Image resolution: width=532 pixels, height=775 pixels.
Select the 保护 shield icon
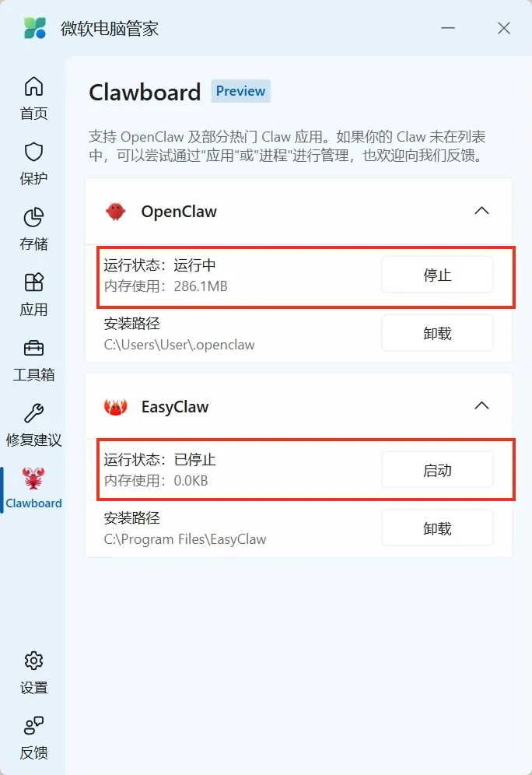point(33,152)
